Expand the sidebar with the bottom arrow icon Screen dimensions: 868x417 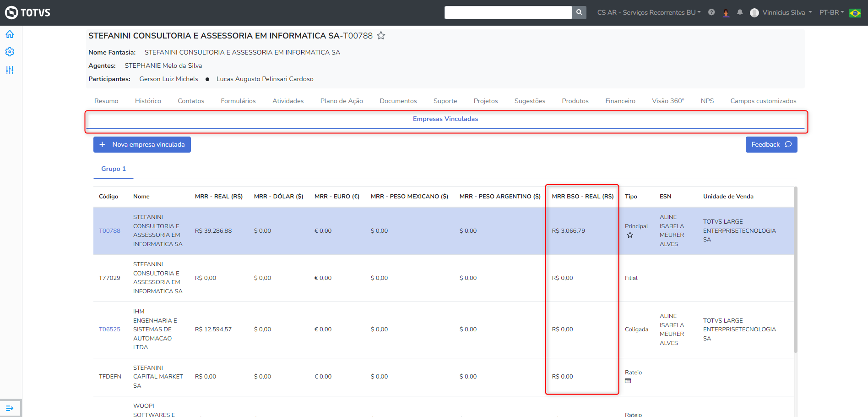coord(10,408)
